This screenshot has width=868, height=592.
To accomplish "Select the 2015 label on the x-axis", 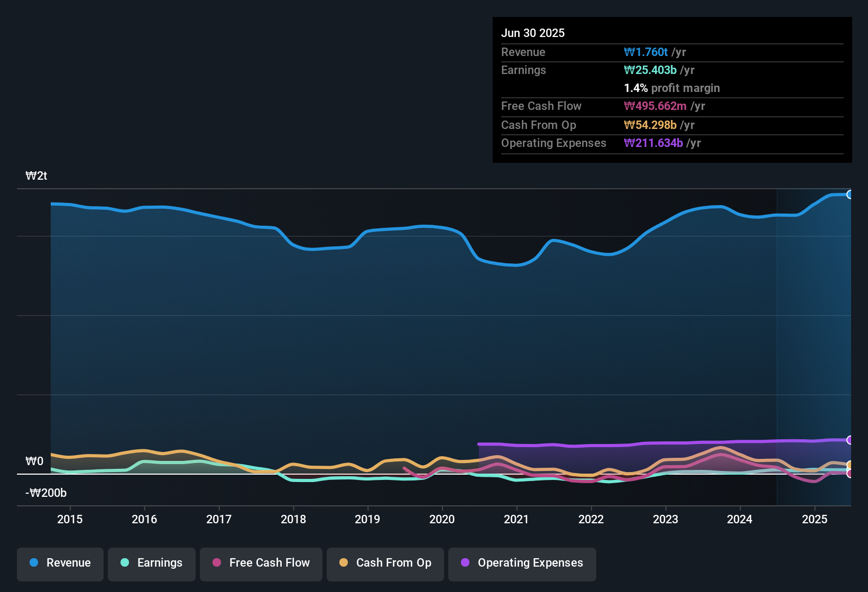I will tap(70, 519).
